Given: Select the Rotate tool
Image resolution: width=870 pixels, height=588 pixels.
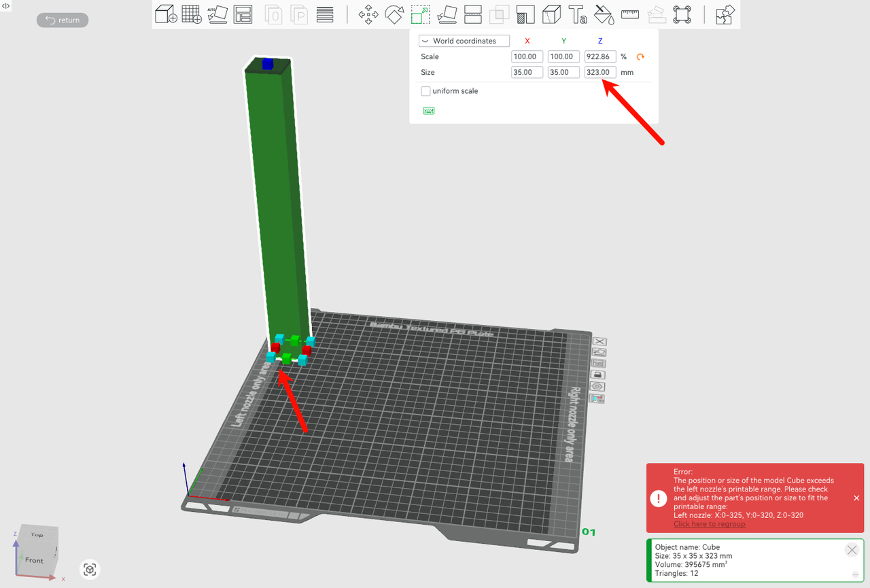Looking at the screenshot, I should click(394, 14).
